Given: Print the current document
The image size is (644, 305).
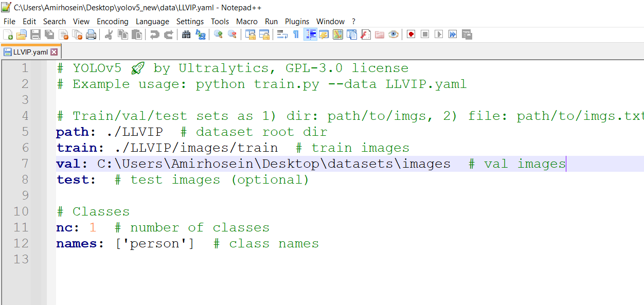Looking at the screenshot, I should click(x=91, y=34).
